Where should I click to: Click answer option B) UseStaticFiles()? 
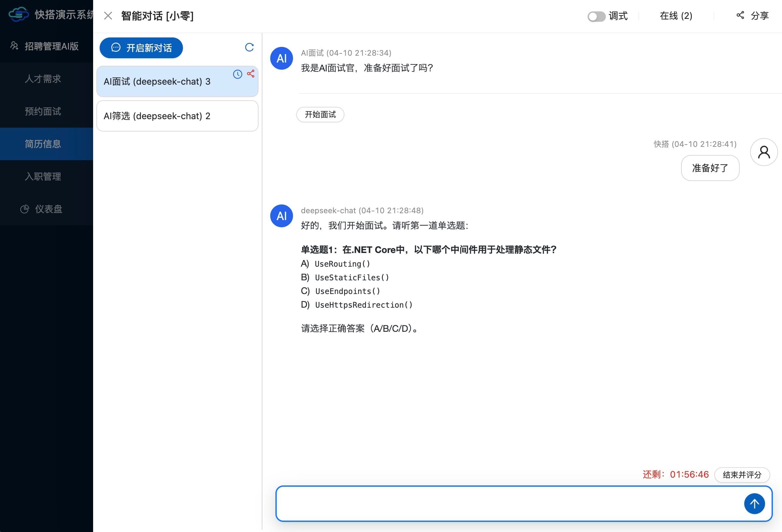click(x=345, y=278)
